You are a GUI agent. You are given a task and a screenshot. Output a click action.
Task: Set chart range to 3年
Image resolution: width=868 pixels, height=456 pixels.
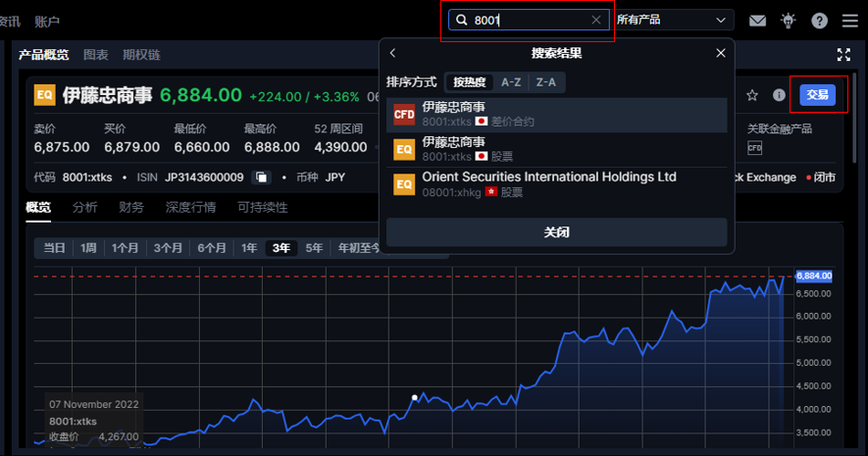pyautogui.click(x=281, y=248)
